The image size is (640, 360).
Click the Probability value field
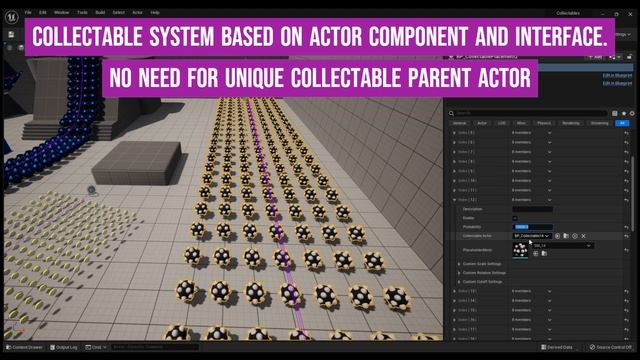point(533,227)
